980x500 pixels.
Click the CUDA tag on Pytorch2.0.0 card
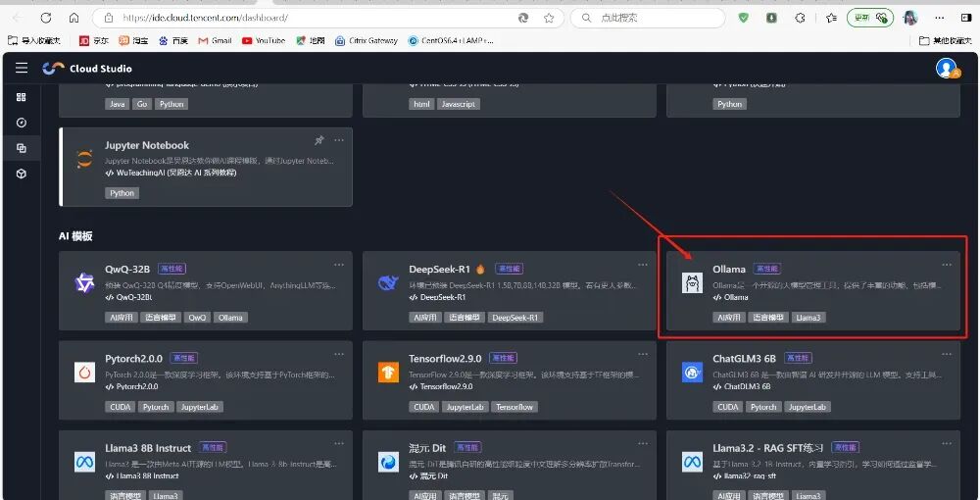coord(120,407)
